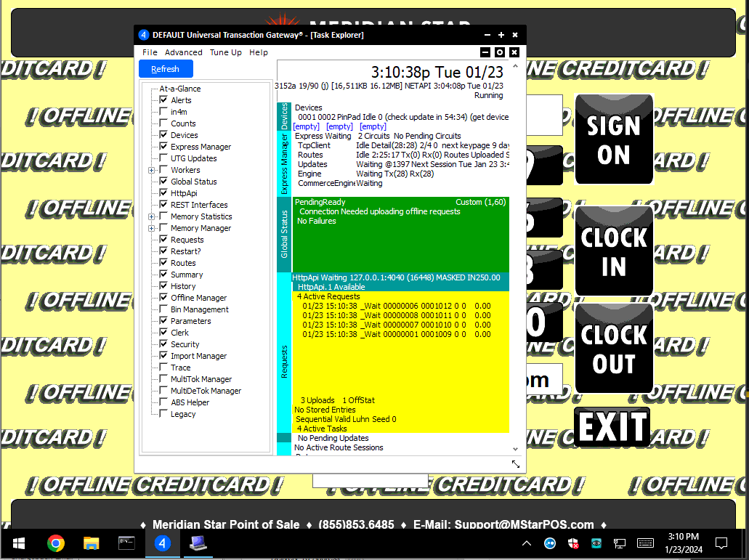The width and height of the screenshot is (749, 560).
Task: Open the Tune Up menu
Action: coord(225,52)
